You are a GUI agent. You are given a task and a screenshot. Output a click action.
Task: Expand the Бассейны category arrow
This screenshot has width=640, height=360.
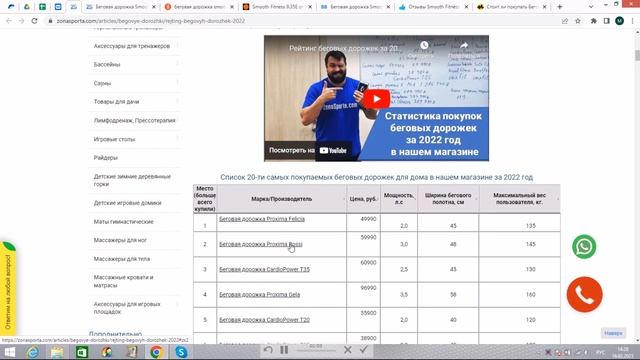click(178, 64)
